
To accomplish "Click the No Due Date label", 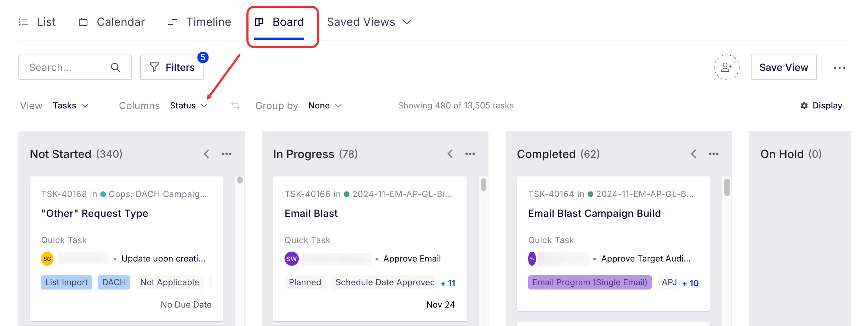I will coord(186,305).
